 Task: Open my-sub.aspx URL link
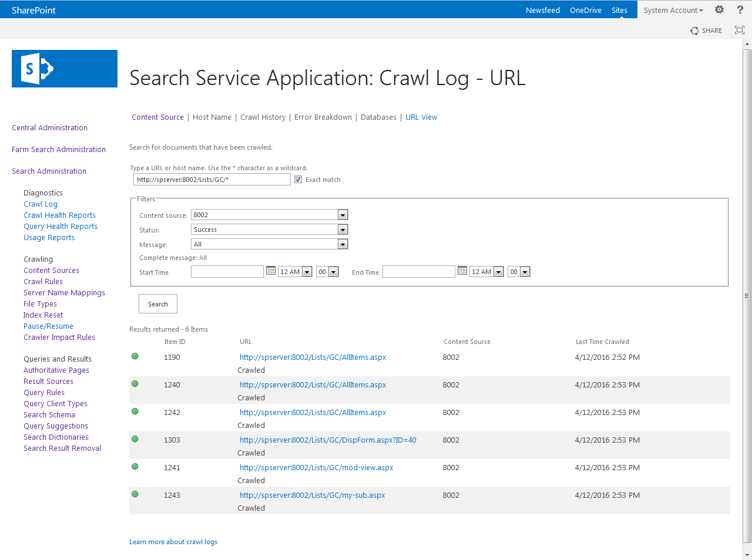pos(313,495)
